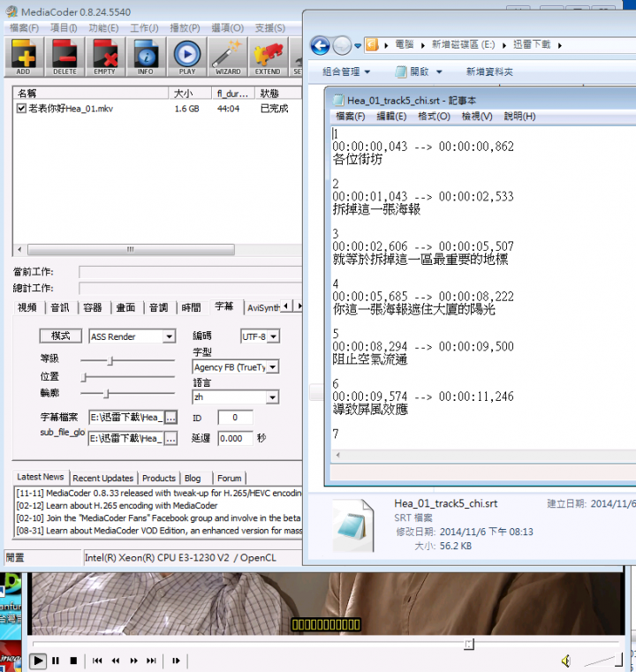The height and width of the screenshot is (672, 636).
Task: Select the Products news tab
Action: [159, 478]
